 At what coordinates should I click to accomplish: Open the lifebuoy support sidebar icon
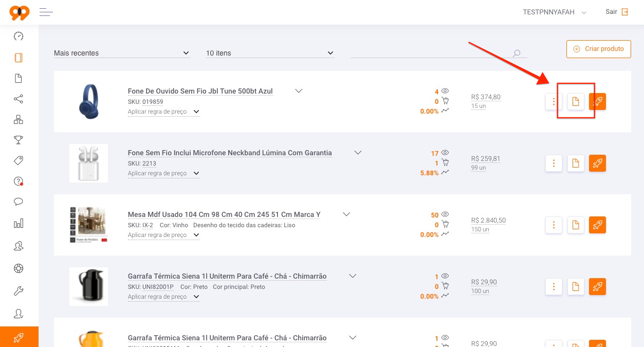[x=19, y=268]
